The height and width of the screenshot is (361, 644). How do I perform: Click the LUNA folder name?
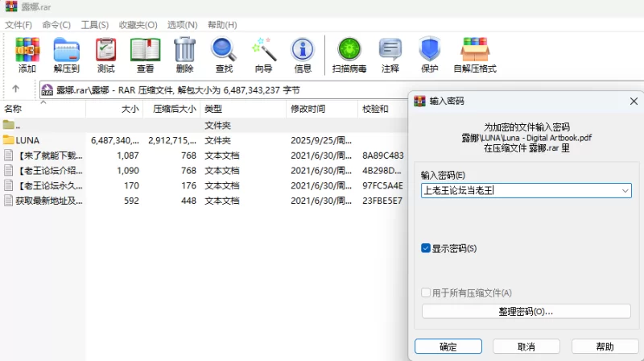coord(27,141)
